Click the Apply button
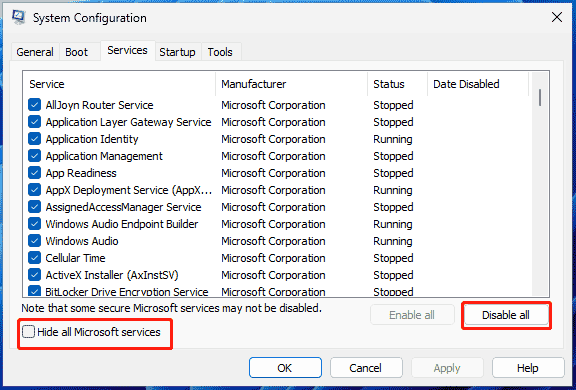Image resolution: width=576 pixels, height=390 pixels. pos(447,368)
